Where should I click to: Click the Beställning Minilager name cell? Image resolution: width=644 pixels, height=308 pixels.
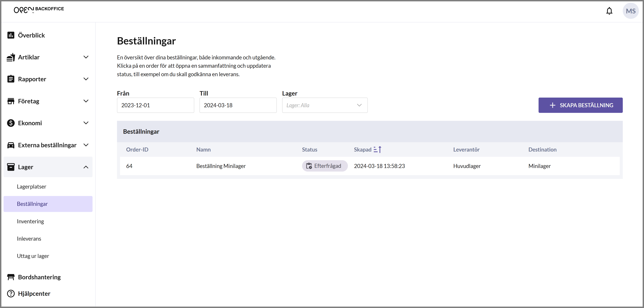(x=221, y=166)
